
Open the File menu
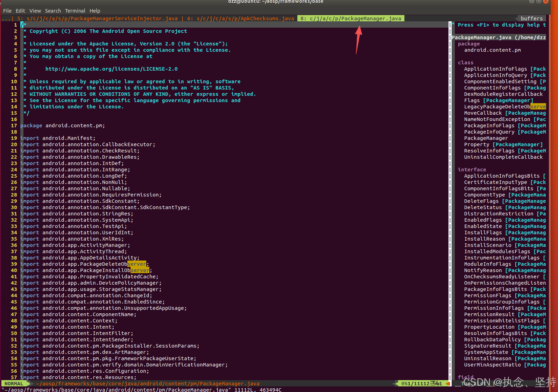click(7, 11)
